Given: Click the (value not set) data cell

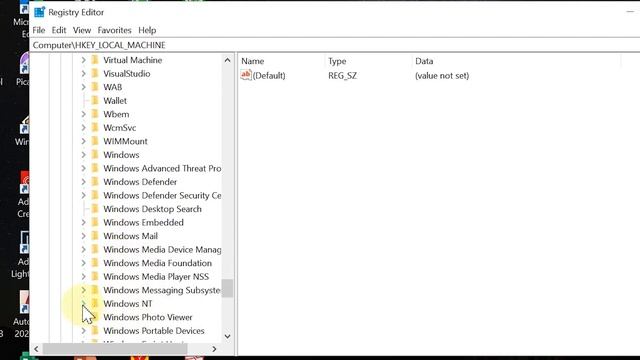Looking at the screenshot, I should click(x=442, y=76).
